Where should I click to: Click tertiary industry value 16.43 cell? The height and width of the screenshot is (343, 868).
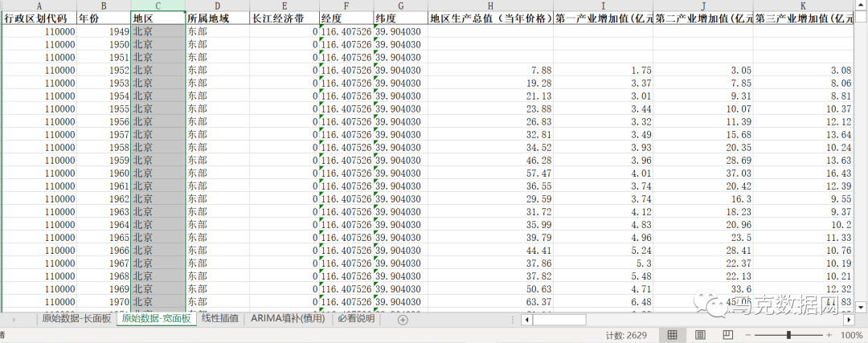pyautogui.click(x=803, y=174)
